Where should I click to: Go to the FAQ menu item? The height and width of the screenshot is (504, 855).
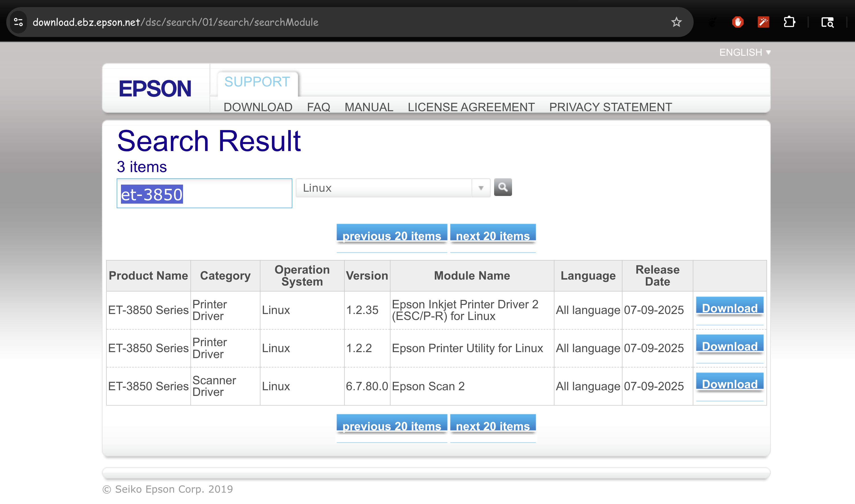tap(318, 107)
